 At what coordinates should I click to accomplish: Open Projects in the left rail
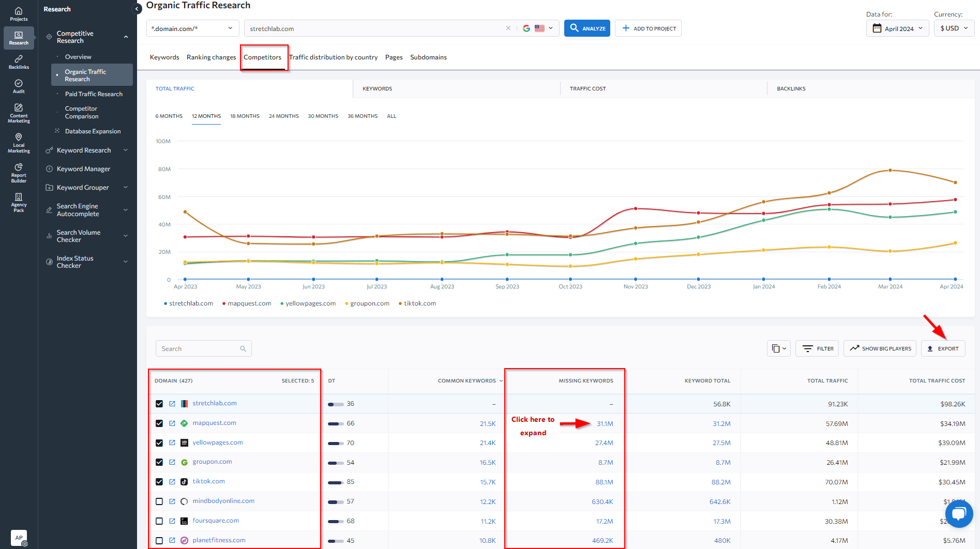[19, 14]
